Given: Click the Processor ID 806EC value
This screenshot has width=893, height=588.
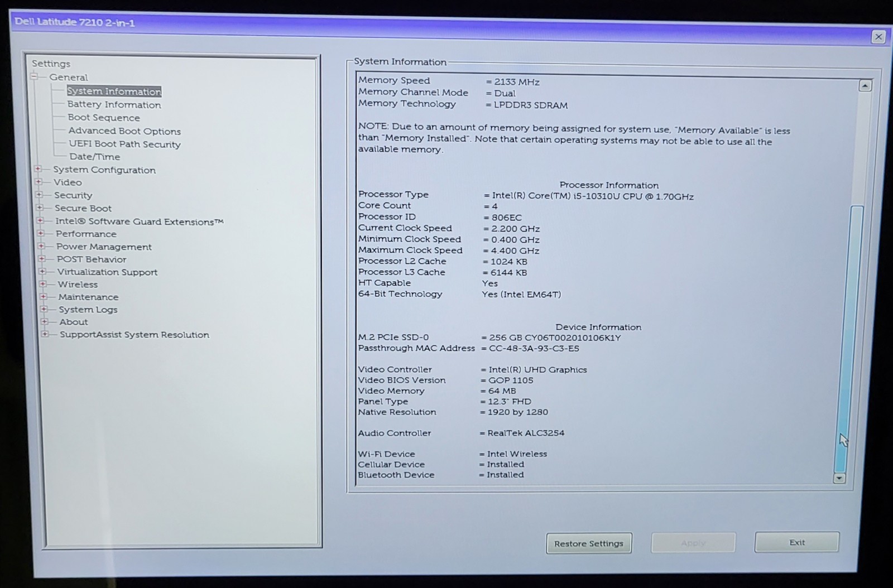Looking at the screenshot, I should pos(506,218).
